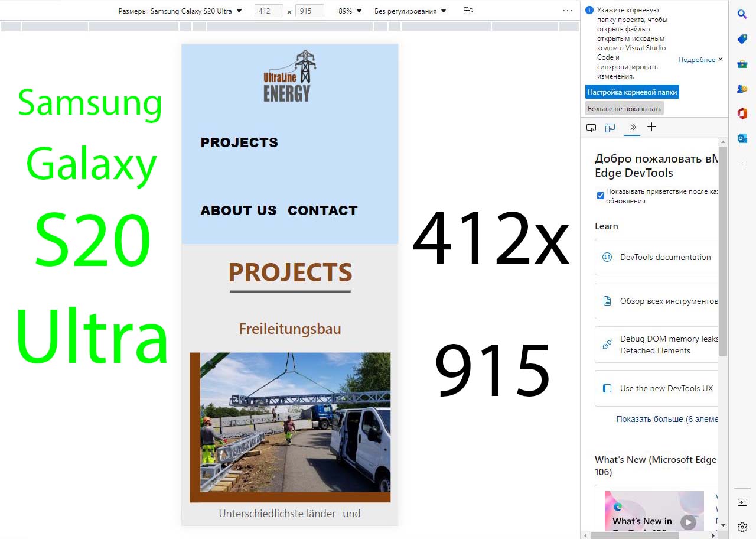
Task: Open the three-dots device toolbar menu
Action: pyautogui.click(x=567, y=11)
